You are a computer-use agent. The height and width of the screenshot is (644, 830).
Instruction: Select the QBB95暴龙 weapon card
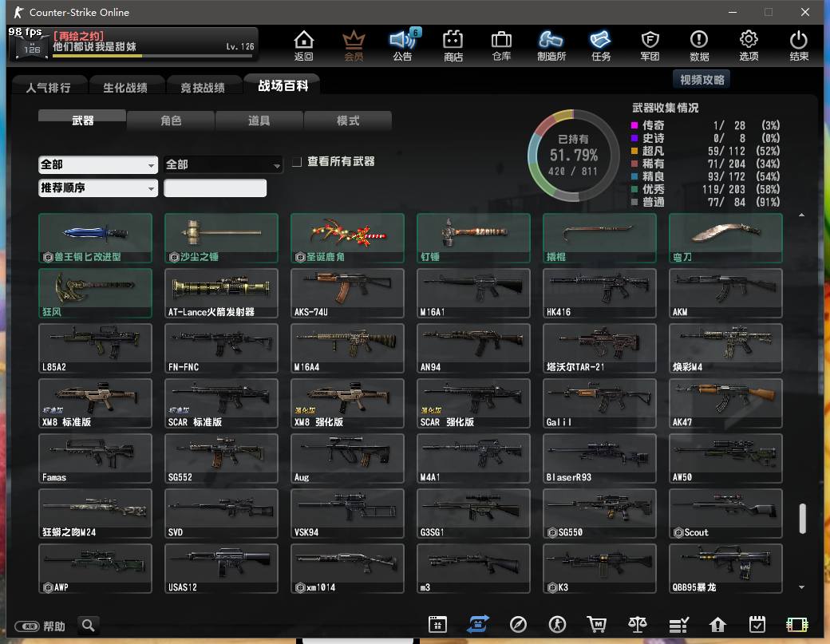coord(725,568)
